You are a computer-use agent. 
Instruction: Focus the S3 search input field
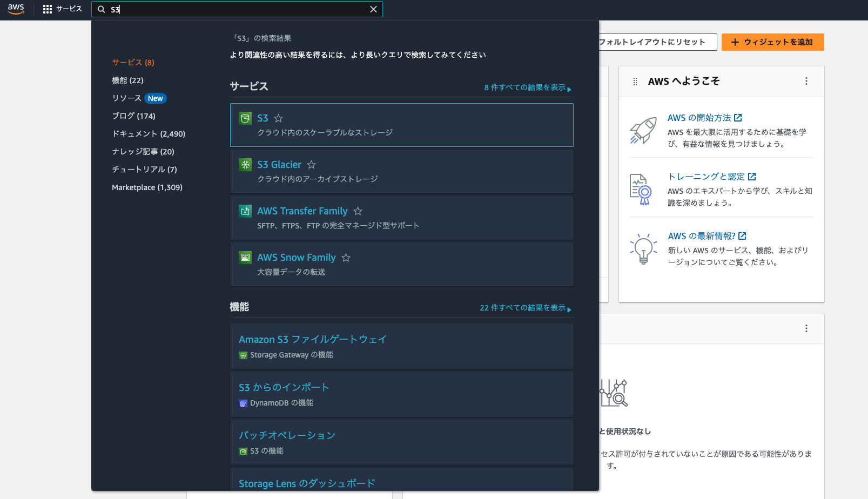(238, 9)
